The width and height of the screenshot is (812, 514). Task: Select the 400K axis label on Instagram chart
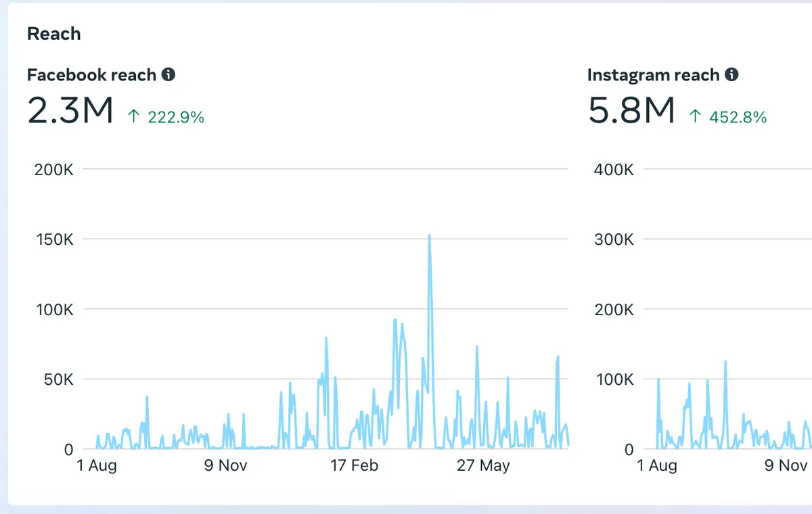click(x=614, y=169)
